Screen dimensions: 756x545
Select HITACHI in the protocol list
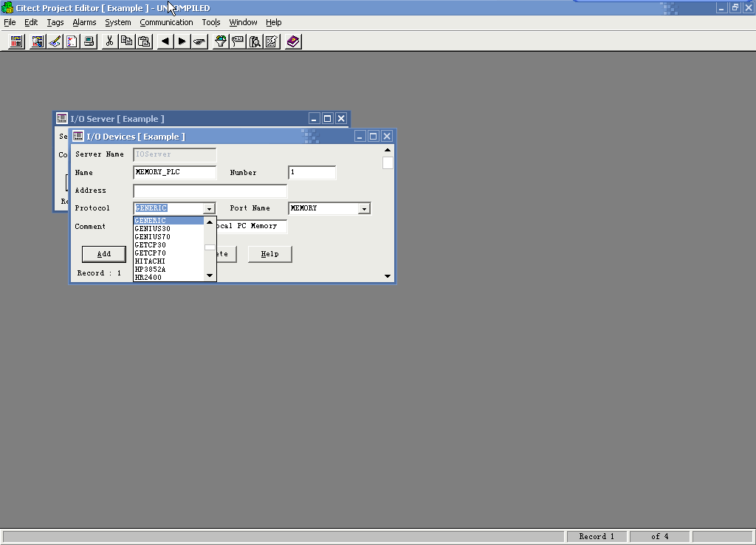(169, 261)
